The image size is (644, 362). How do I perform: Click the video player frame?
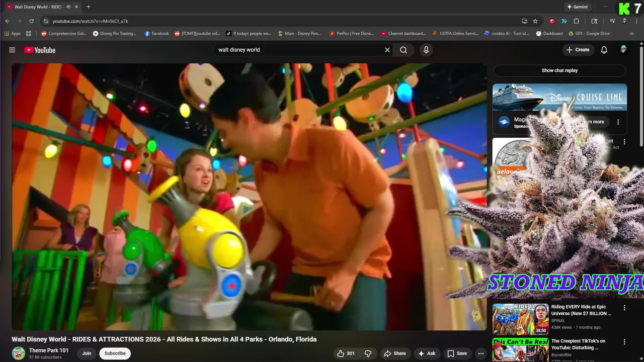249,197
